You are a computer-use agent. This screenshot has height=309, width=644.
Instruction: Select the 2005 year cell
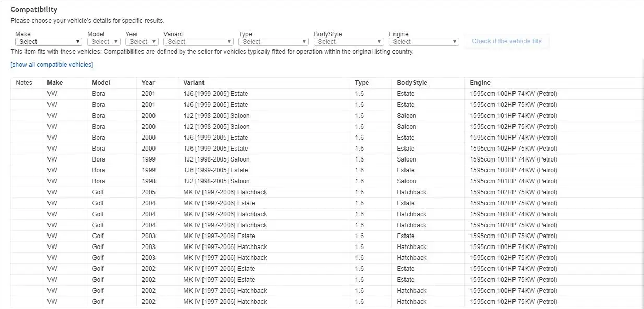tap(158, 192)
